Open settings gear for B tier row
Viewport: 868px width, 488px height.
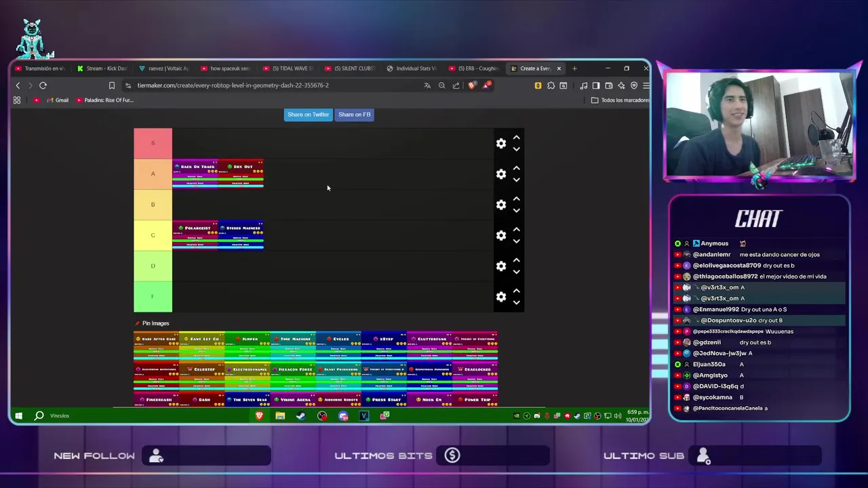tap(500, 205)
